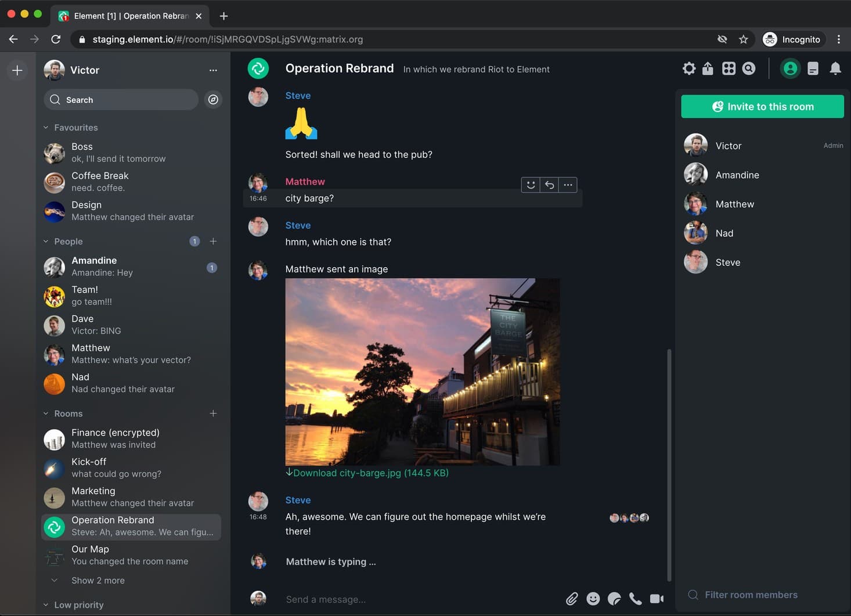
Task: Start a voice call
Action: [636, 599]
